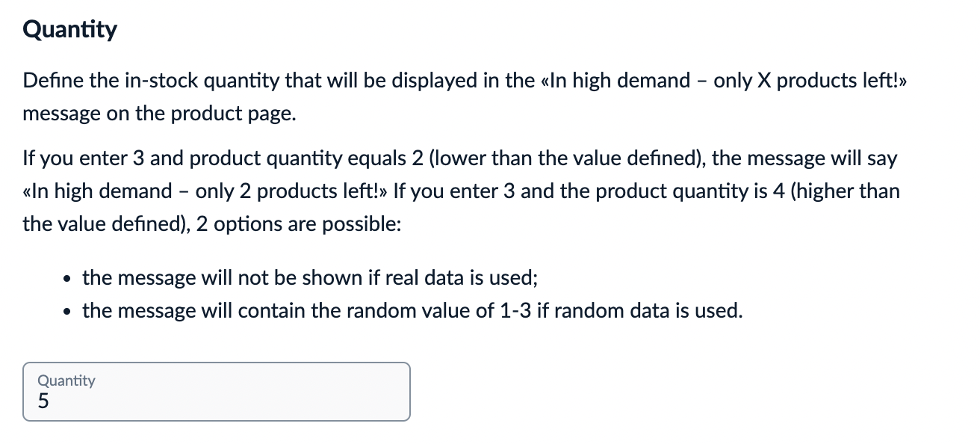Viewport: 980px width, 444px height.
Task: Click empty right side of Quantity field
Action: click(299, 393)
